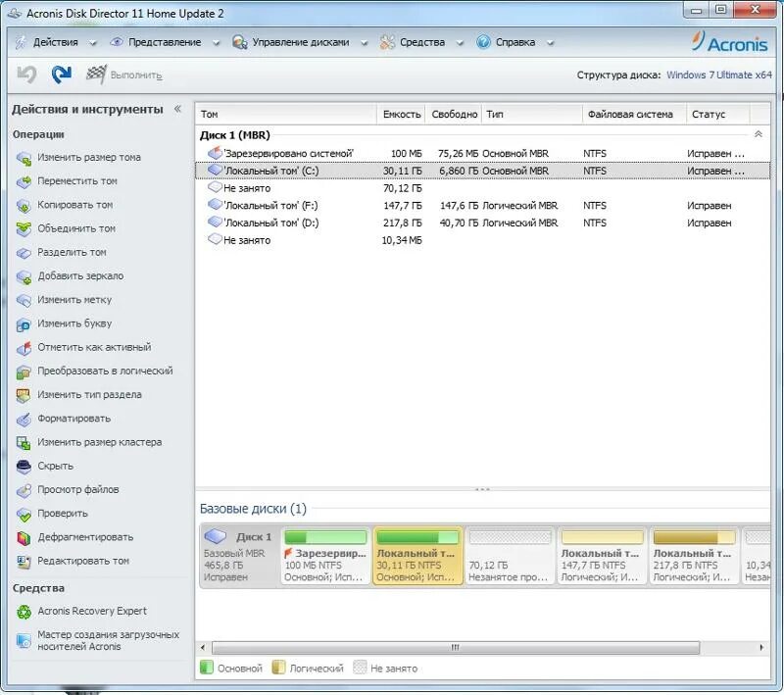
Task: Click the Redo arrow icon in toolbar
Action: pyautogui.click(x=61, y=74)
